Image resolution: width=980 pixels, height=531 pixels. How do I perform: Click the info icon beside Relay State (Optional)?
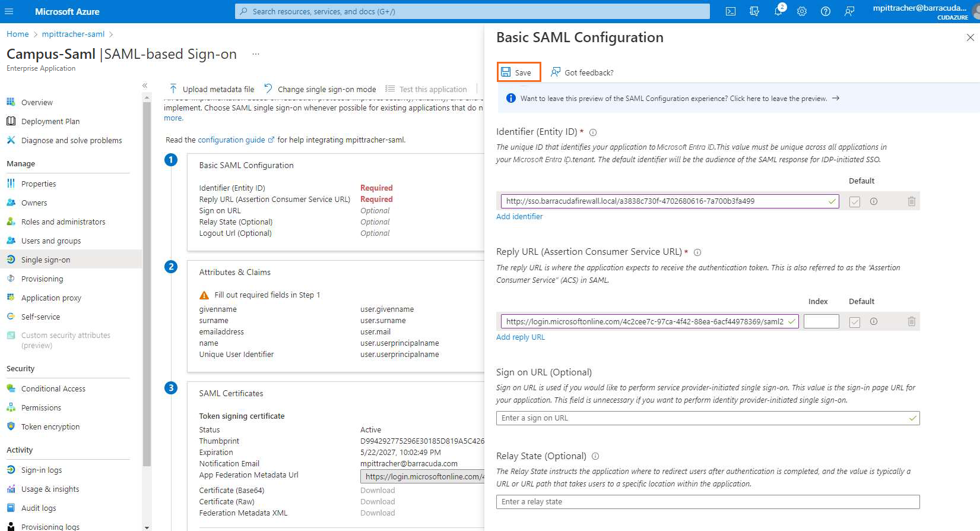coord(595,456)
